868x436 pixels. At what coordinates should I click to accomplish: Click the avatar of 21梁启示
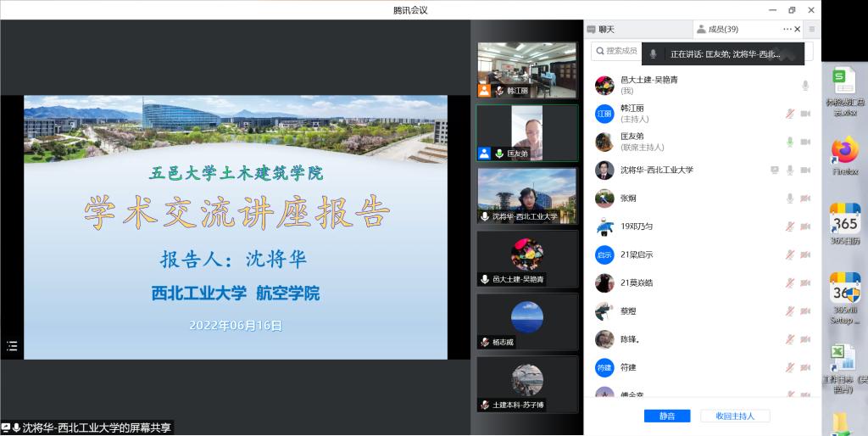(x=604, y=254)
